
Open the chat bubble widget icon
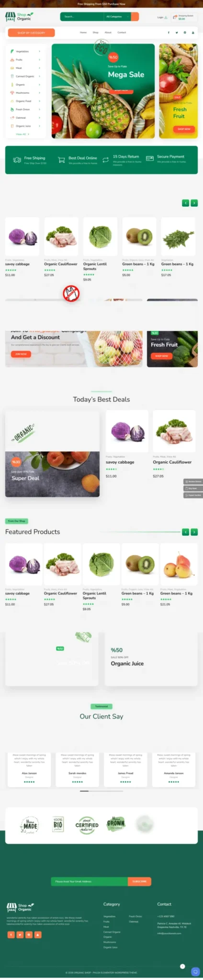tap(195, 971)
